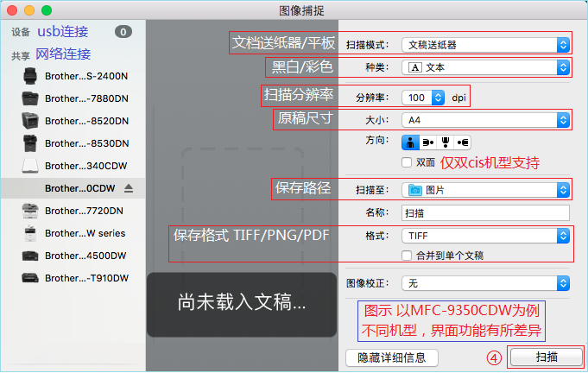
Task: Open the 格式 dropdown showing TIFF
Action: coord(485,236)
